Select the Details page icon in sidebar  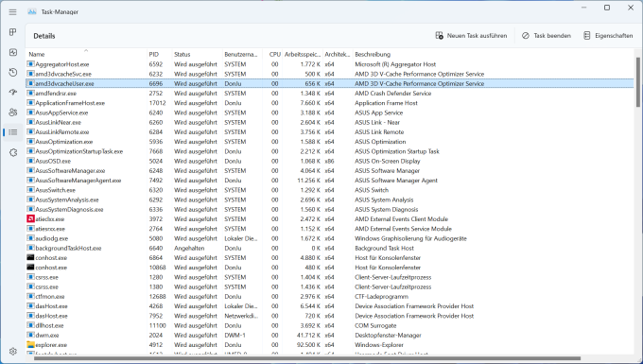click(x=12, y=132)
